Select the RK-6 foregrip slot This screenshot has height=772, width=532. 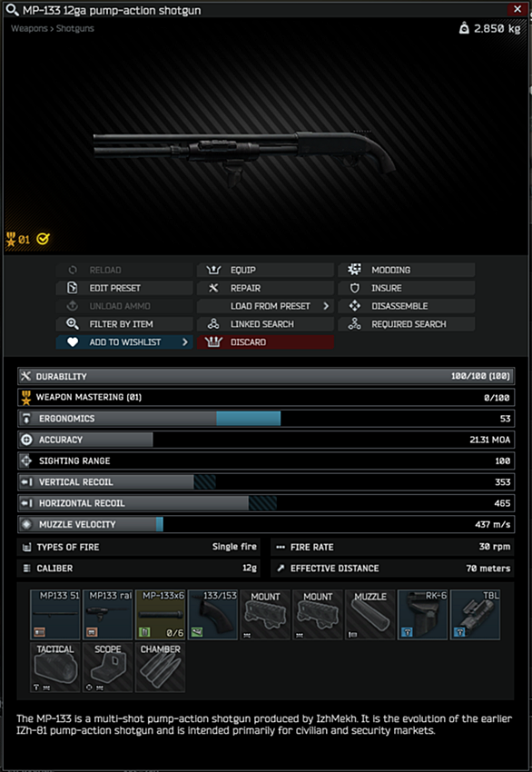click(x=423, y=615)
